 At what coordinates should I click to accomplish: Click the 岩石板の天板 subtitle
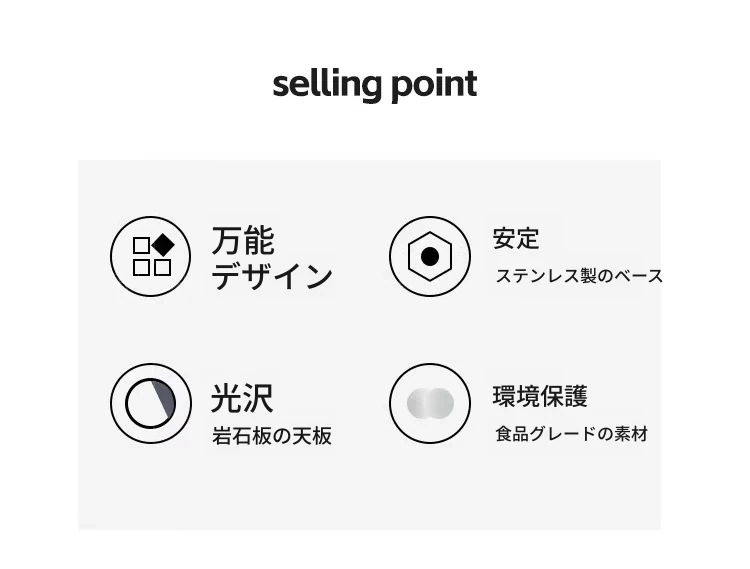(x=272, y=436)
